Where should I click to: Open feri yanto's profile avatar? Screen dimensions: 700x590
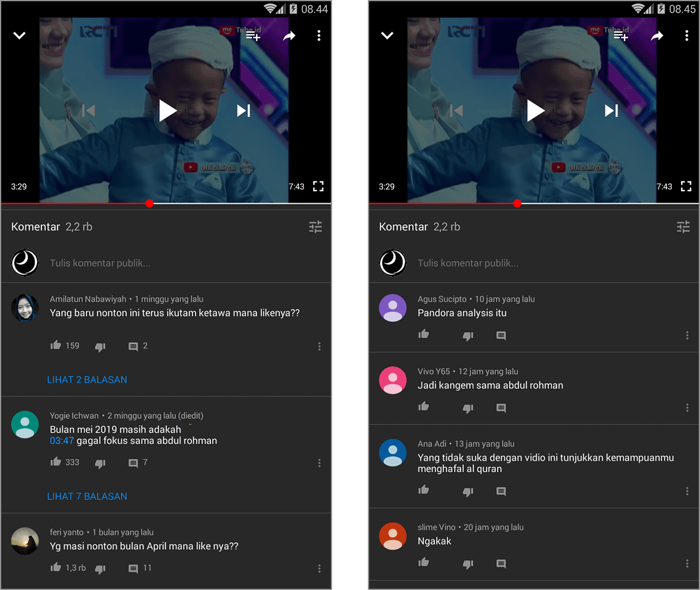pyautogui.click(x=25, y=541)
